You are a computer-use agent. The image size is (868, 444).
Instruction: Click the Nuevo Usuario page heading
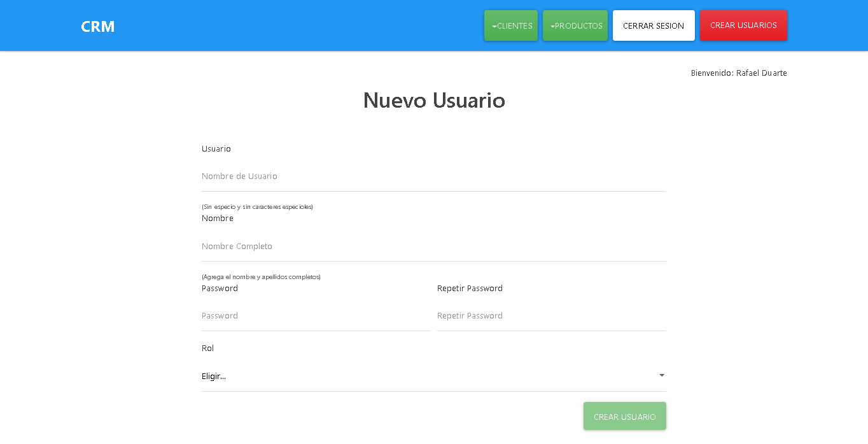(434, 100)
